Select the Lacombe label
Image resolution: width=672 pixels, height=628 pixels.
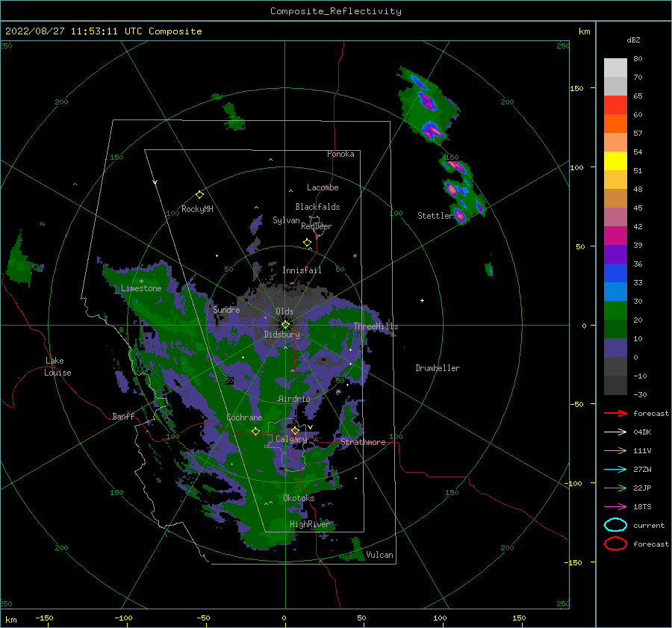coord(323,187)
